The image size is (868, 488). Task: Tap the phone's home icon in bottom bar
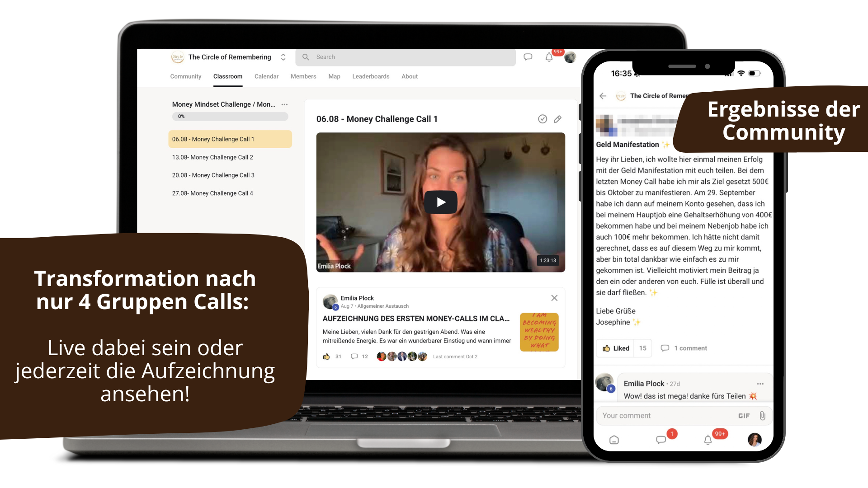[614, 440]
